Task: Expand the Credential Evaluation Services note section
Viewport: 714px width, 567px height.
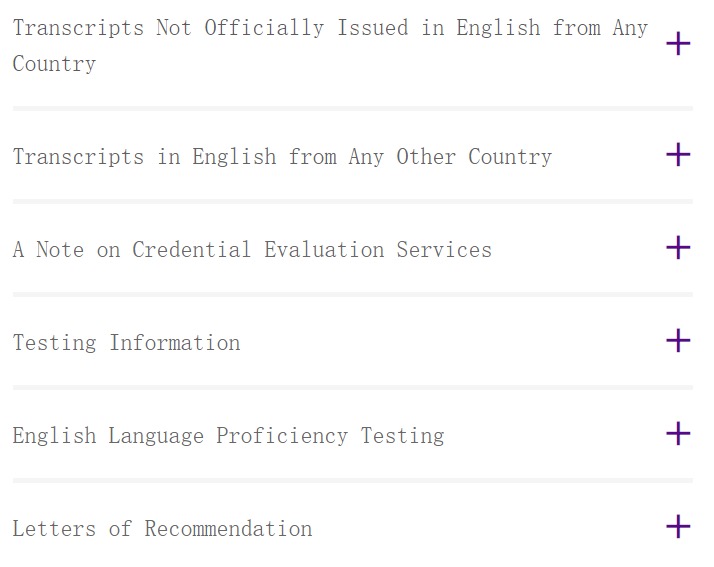Action: [678, 247]
